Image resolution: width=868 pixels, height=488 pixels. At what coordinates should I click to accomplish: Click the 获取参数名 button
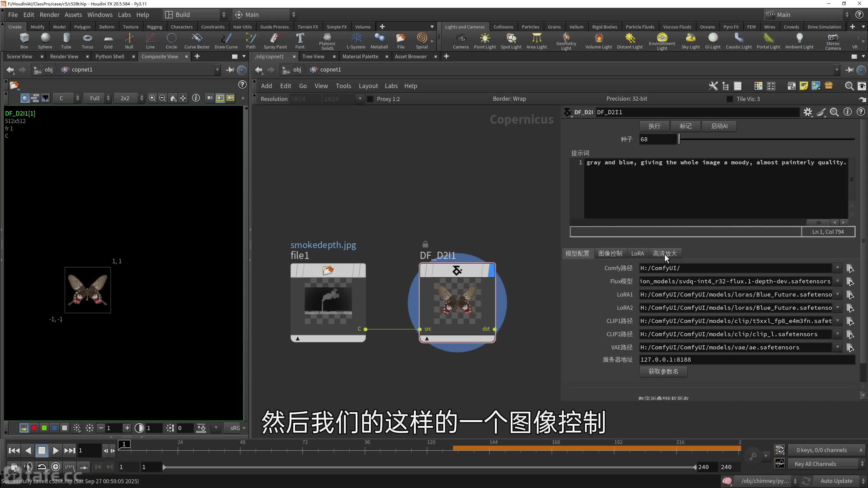[663, 371]
